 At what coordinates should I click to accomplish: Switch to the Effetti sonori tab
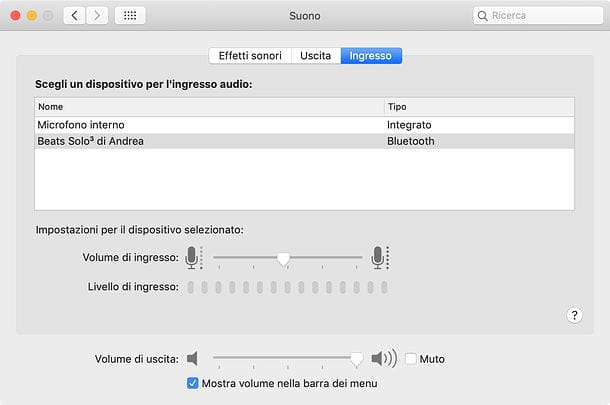tap(250, 56)
